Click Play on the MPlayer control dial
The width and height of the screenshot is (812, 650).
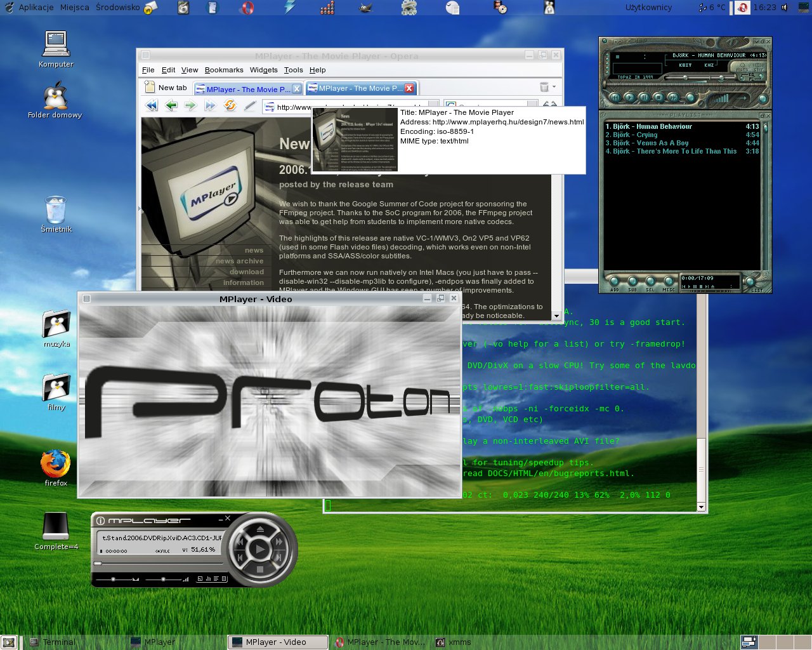259,549
